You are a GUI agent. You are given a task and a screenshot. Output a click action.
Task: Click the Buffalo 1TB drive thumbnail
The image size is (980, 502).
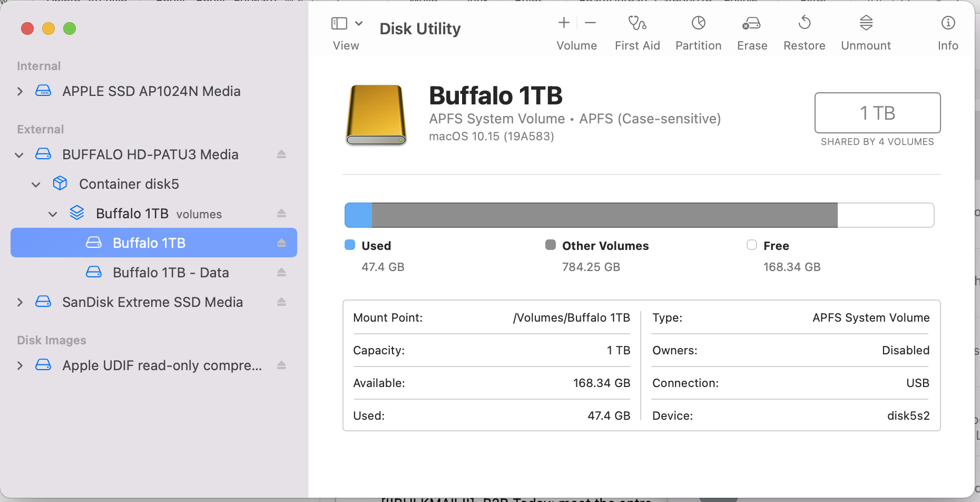(376, 115)
